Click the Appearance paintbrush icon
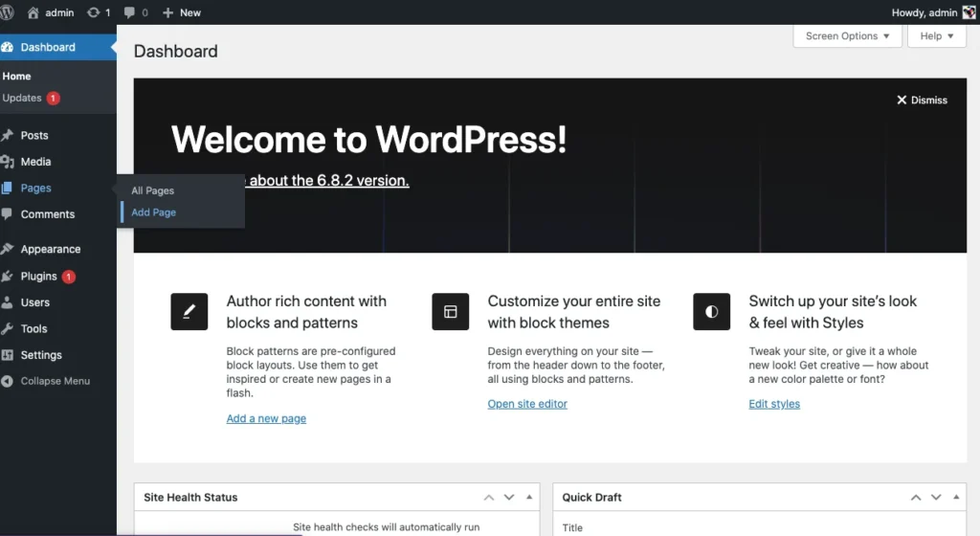Screen dimensions: 980x536 pos(8,249)
